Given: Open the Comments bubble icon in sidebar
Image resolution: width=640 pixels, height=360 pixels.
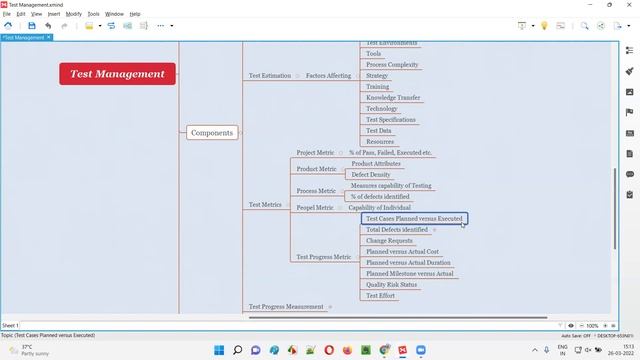Looking at the screenshot, I should 629,174.
